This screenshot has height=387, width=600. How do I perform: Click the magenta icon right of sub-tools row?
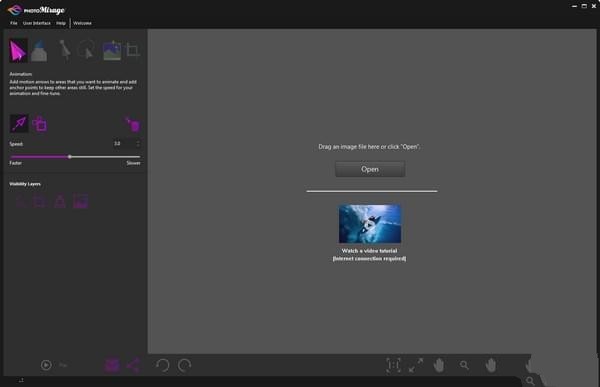tap(133, 124)
